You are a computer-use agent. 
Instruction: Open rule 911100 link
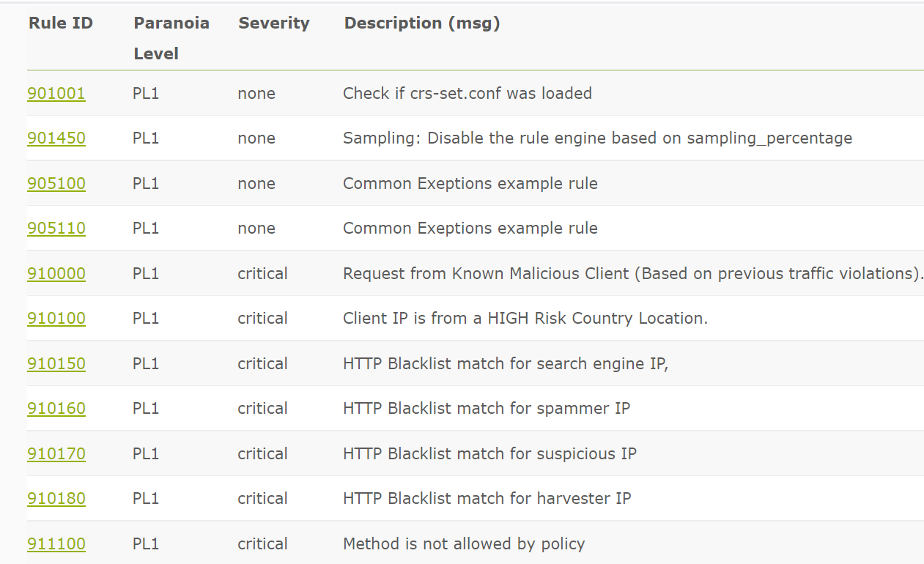click(x=56, y=544)
